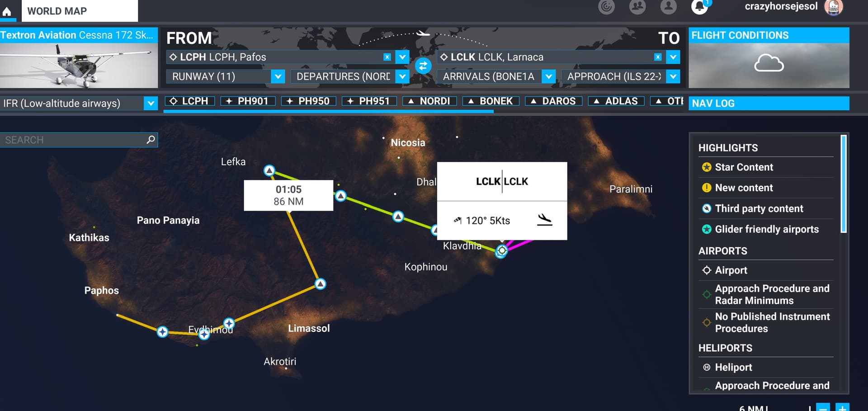
Task: Click the filter panel scrollbar
Action: point(844,184)
